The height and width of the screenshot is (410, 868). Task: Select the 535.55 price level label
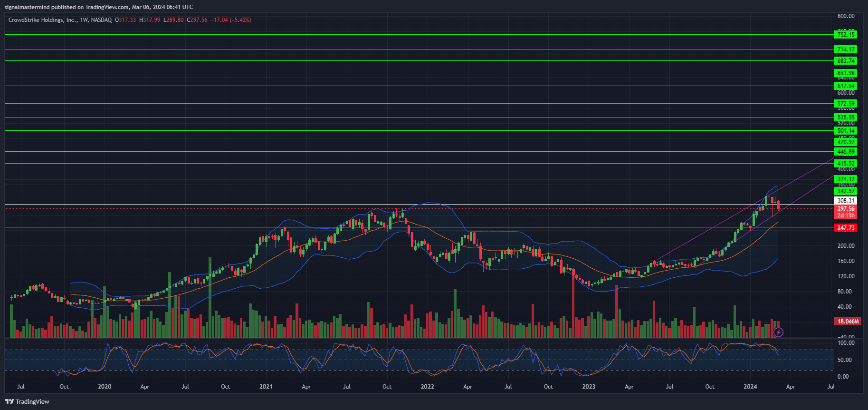pos(846,117)
